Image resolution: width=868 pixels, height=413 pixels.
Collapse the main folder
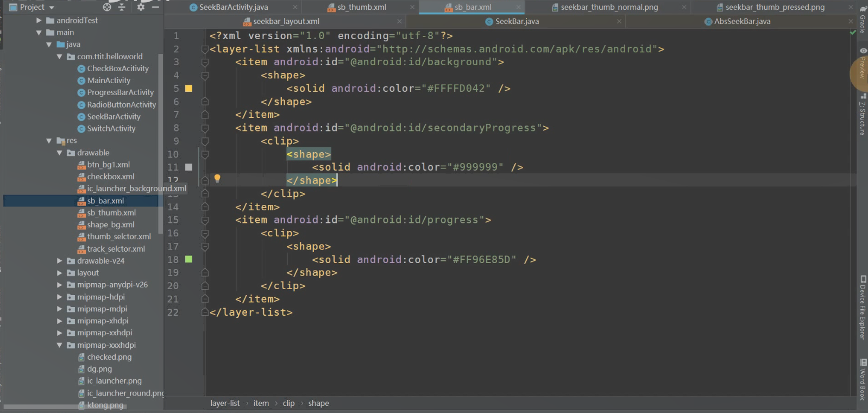tap(39, 33)
